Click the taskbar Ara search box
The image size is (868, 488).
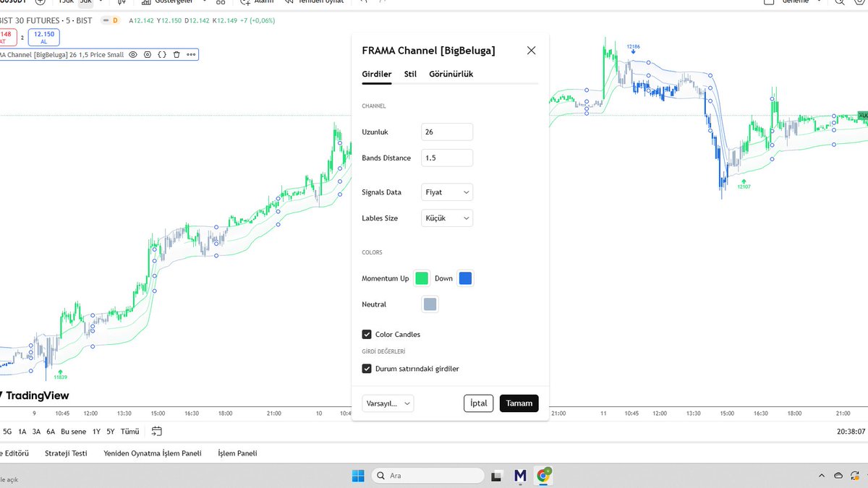(x=427, y=475)
